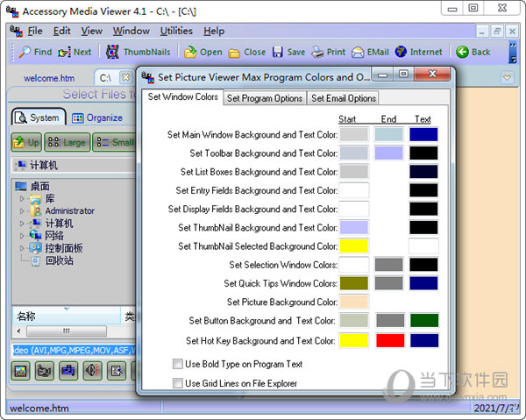This screenshot has width=526, height=420.
Task: Click ThumbNail Selected yellow background swatch
Action: pos(354,246)
